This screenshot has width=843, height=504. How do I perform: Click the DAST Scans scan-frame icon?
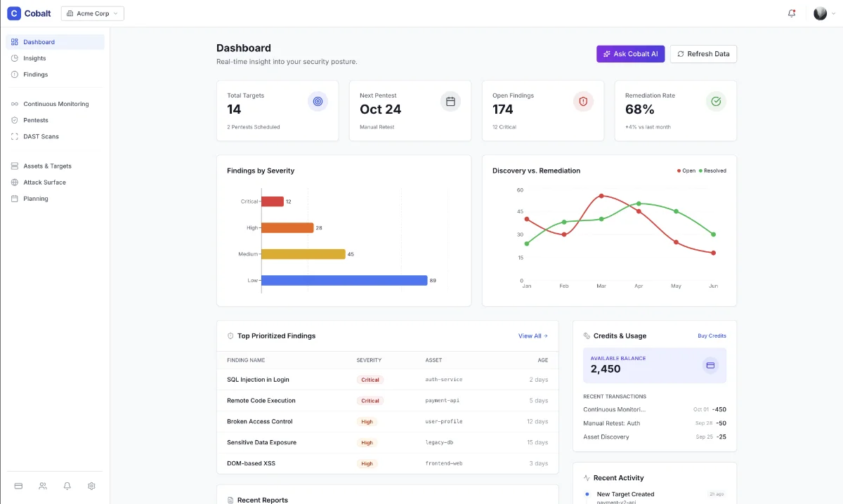[x=15, y=136]
